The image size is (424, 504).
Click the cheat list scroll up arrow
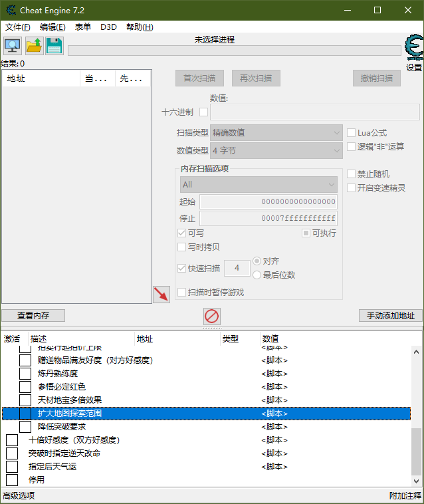click(x=416, y=352)
